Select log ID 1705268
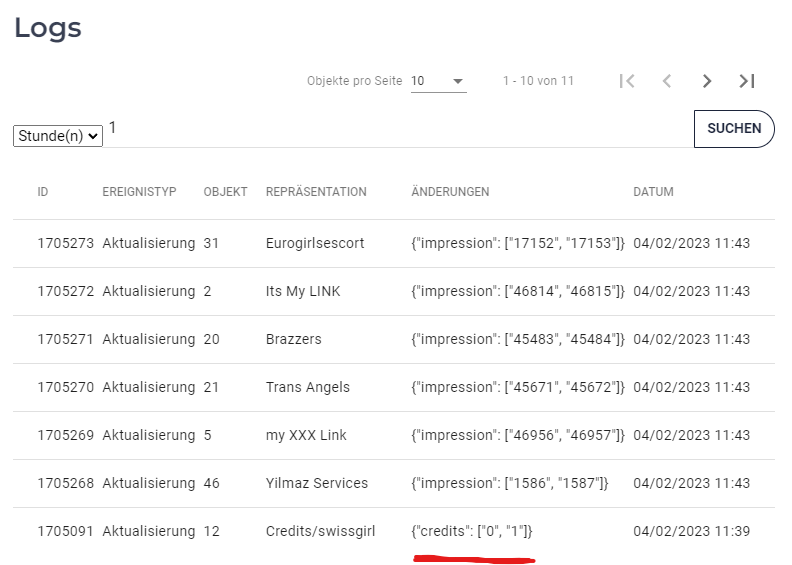Image resolution: width=792 pixels, height=565 pixels. 66,483
